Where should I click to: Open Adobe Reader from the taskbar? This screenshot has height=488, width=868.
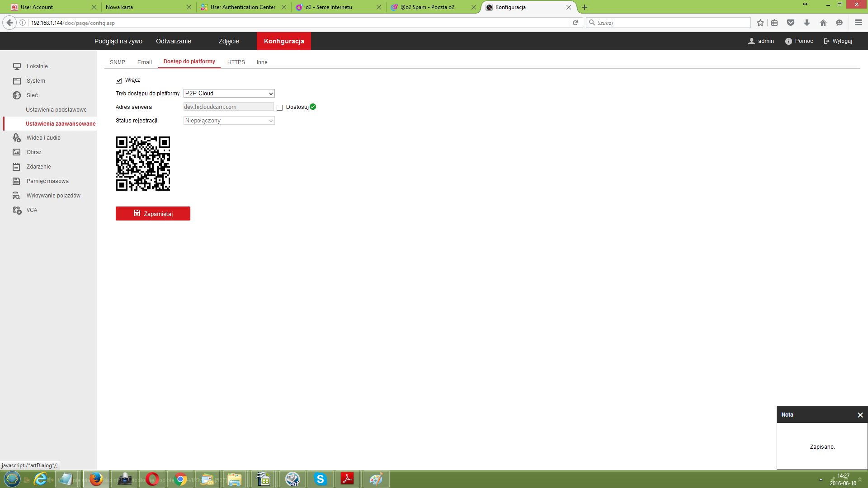point(348,479)
